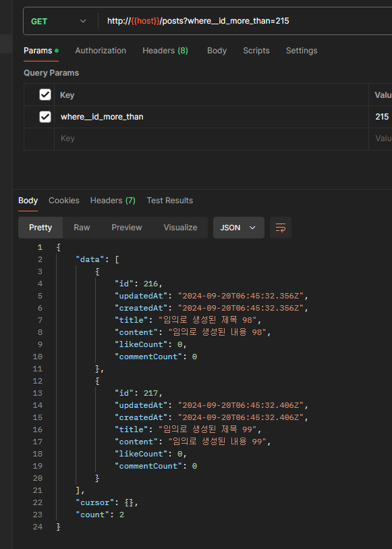Click the empty Key placeholder field
This screenshot has width=392, height=549.
[211, 138]
